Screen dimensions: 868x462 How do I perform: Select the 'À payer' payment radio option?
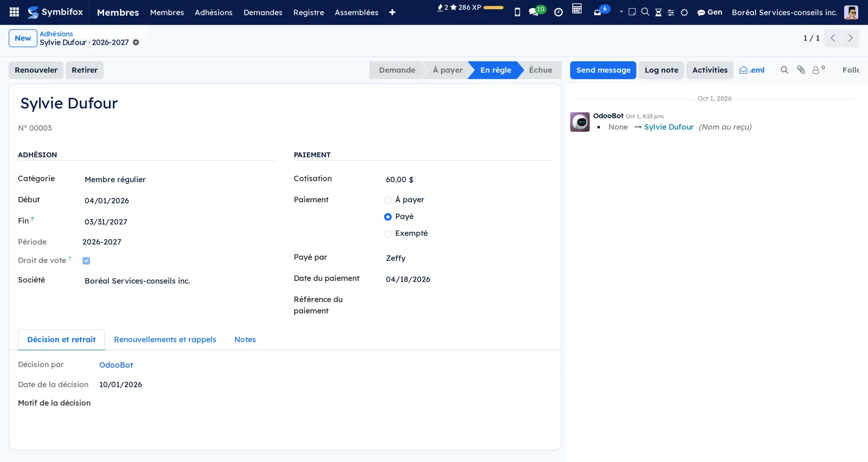[388, 200]
